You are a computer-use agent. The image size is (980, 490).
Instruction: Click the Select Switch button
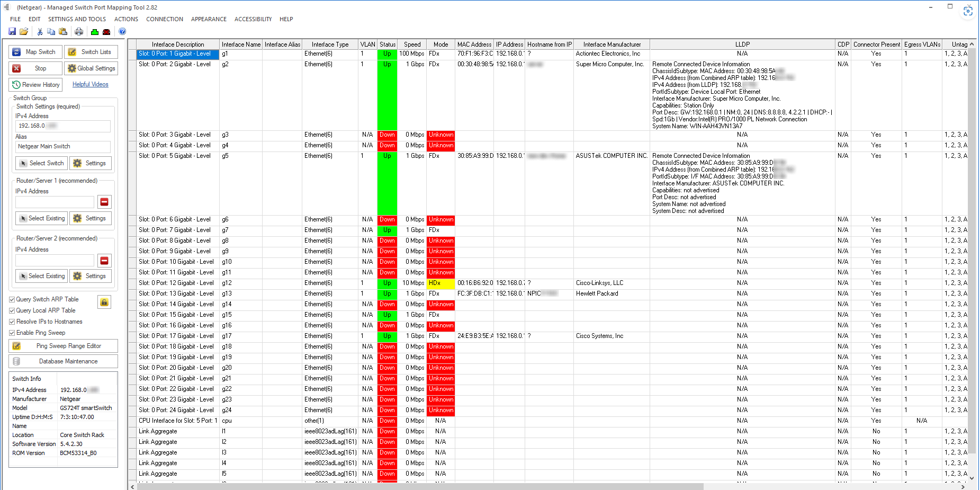41,163
